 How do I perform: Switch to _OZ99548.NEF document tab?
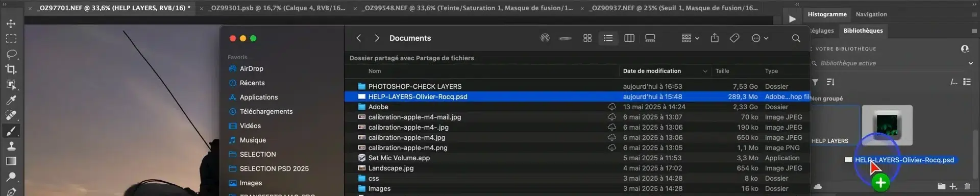[x=467, y=8]
